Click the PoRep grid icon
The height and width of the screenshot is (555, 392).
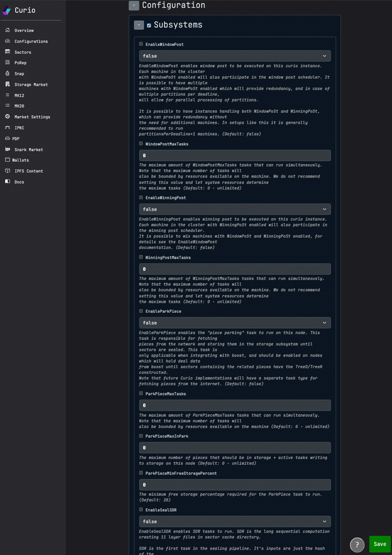point(7,62)
